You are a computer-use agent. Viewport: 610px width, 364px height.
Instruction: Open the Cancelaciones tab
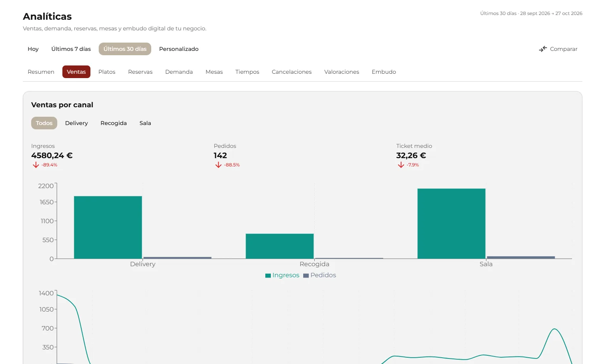click(x=292, y=72)
